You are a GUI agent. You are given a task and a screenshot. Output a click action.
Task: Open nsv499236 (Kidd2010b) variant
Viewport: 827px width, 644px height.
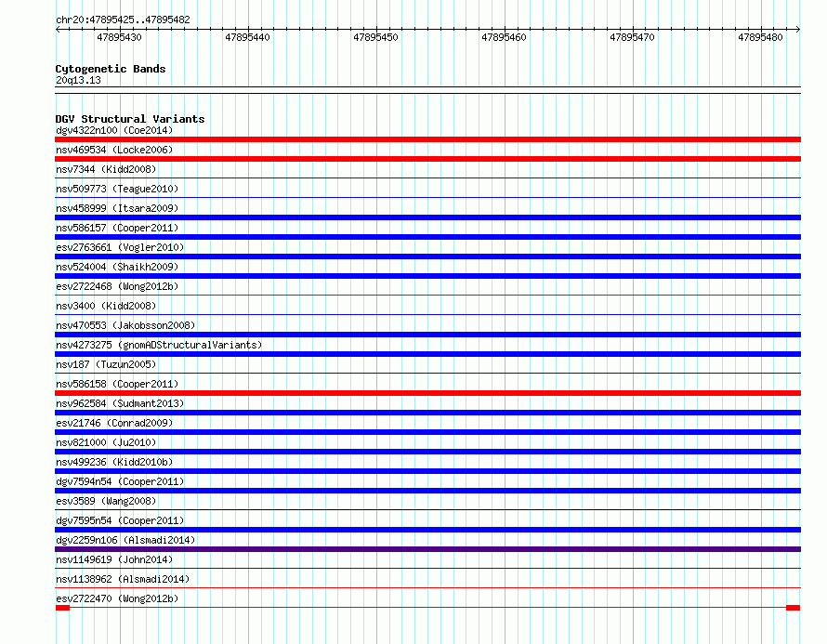pyautogui.click(x=114, y=462)
